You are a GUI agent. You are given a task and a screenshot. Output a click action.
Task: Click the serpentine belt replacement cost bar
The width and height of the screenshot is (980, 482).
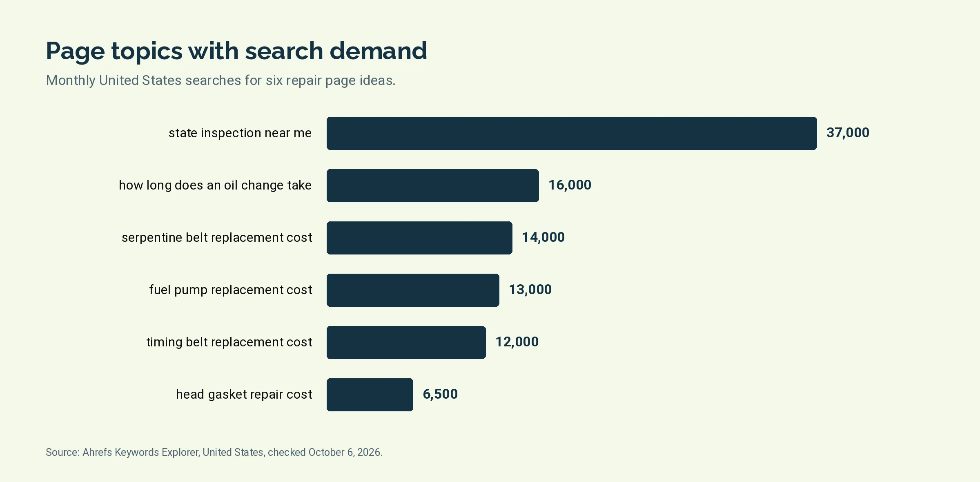(x=419, y=238)
